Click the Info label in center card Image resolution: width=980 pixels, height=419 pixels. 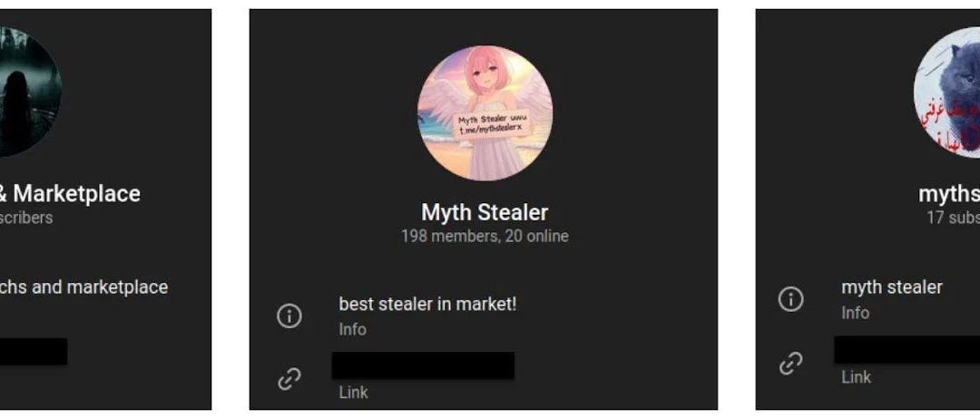[352, 329]
